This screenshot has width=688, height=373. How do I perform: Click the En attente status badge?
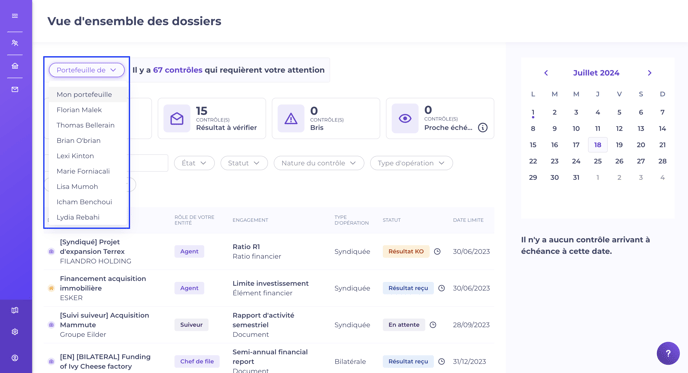[404, 325]
